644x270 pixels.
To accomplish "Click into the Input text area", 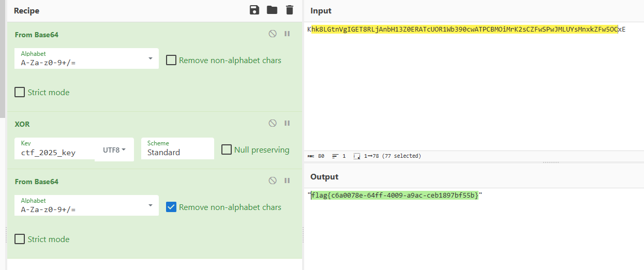I will click(473, 88).
